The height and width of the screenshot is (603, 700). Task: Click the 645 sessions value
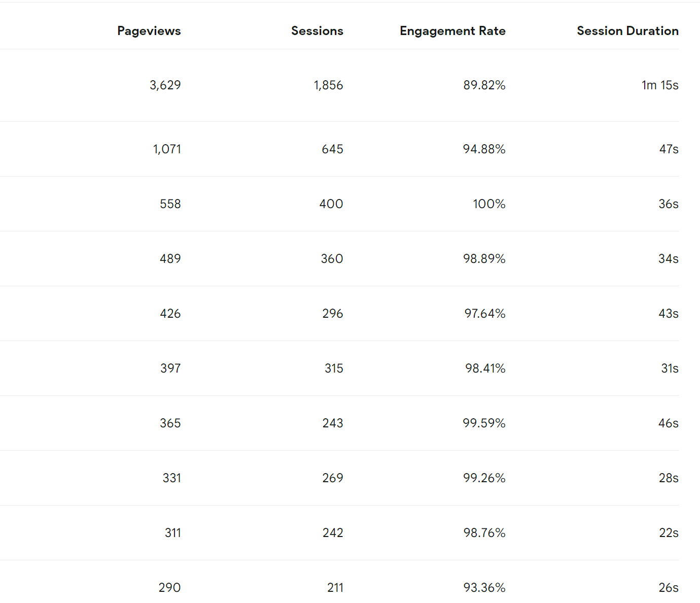pos(332,149)
